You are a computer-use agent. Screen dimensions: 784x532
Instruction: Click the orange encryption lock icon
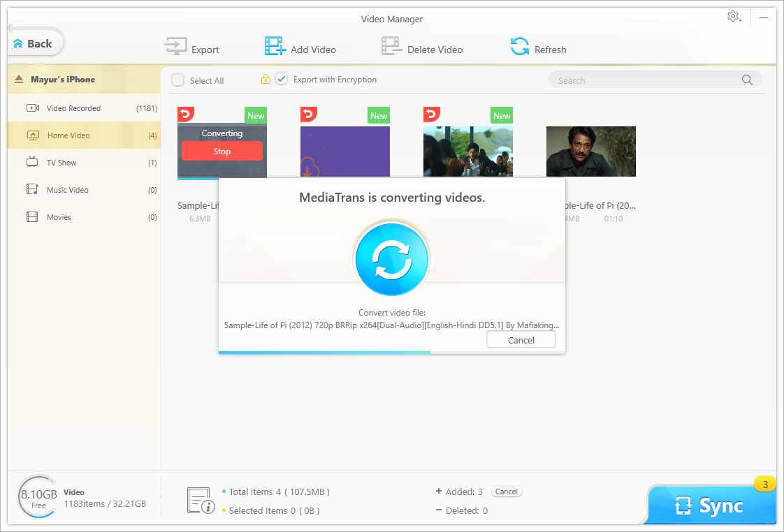266,79
